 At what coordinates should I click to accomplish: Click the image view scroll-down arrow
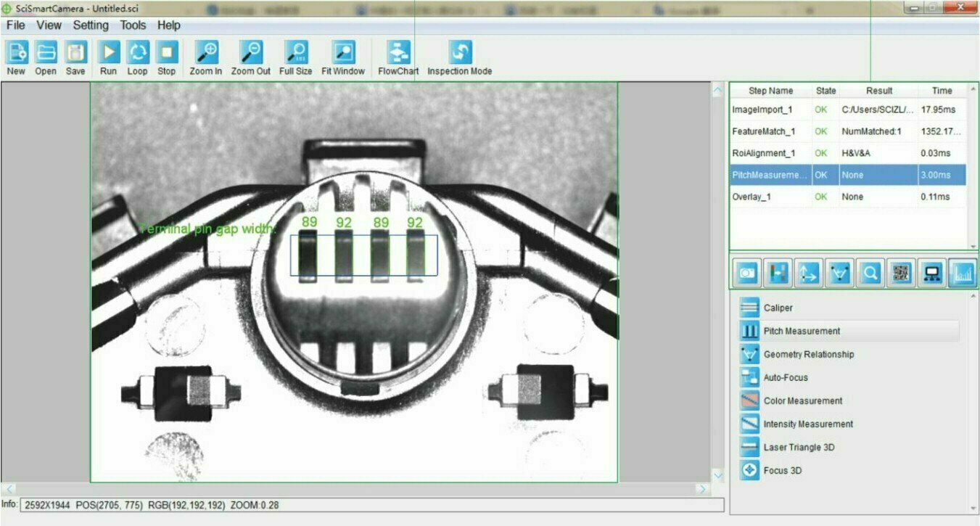pos(718,475)
